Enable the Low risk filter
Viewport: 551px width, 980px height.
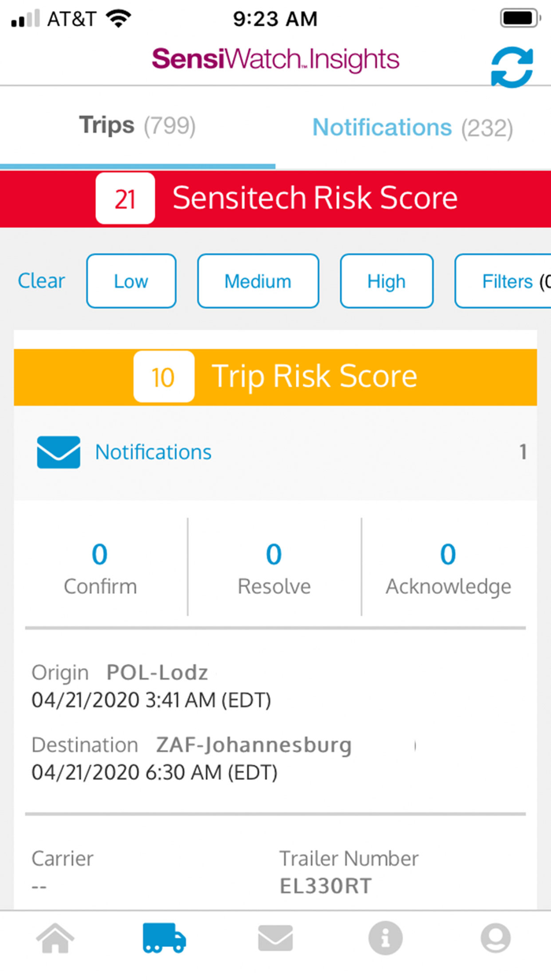pyautogui.click(x=131, y=280)
